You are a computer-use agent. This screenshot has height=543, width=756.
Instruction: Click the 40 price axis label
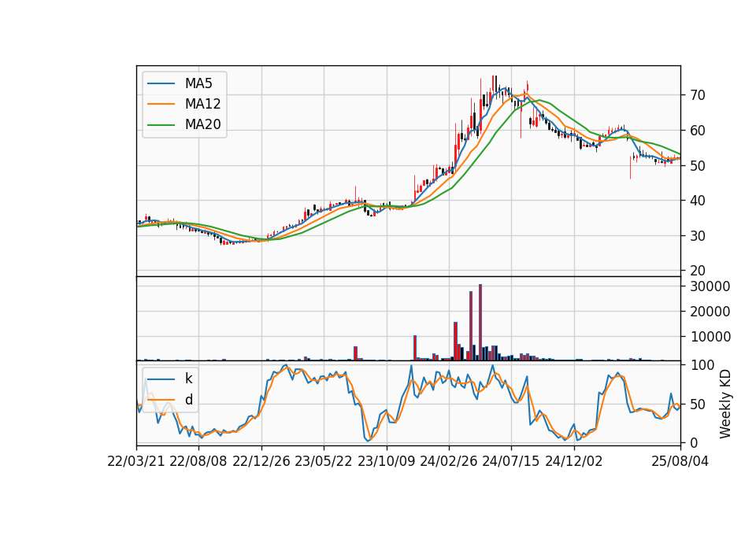[698, 201]
